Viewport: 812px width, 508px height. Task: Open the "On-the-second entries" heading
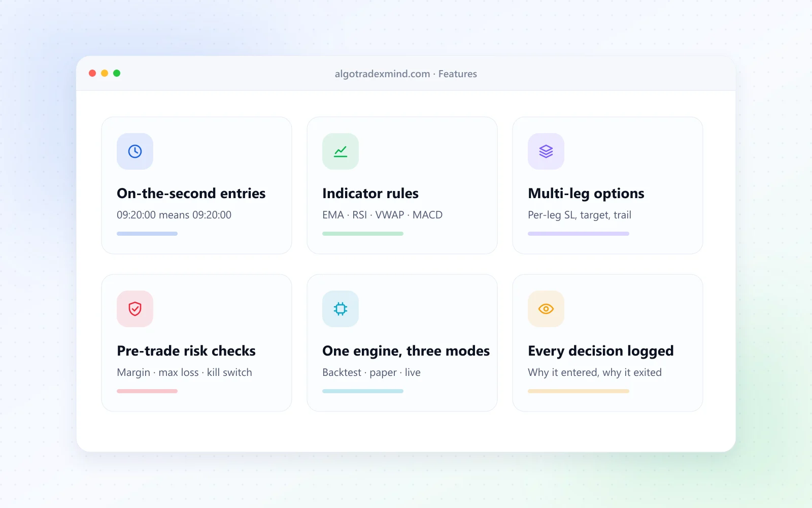tap(191, 194)
